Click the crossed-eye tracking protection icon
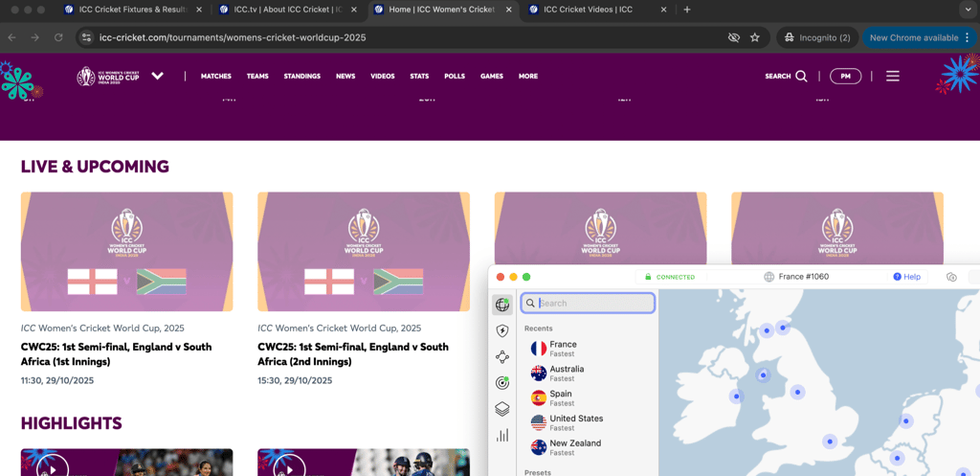The image size is (980, 476). pyautogui.click(x=734, y=37)
